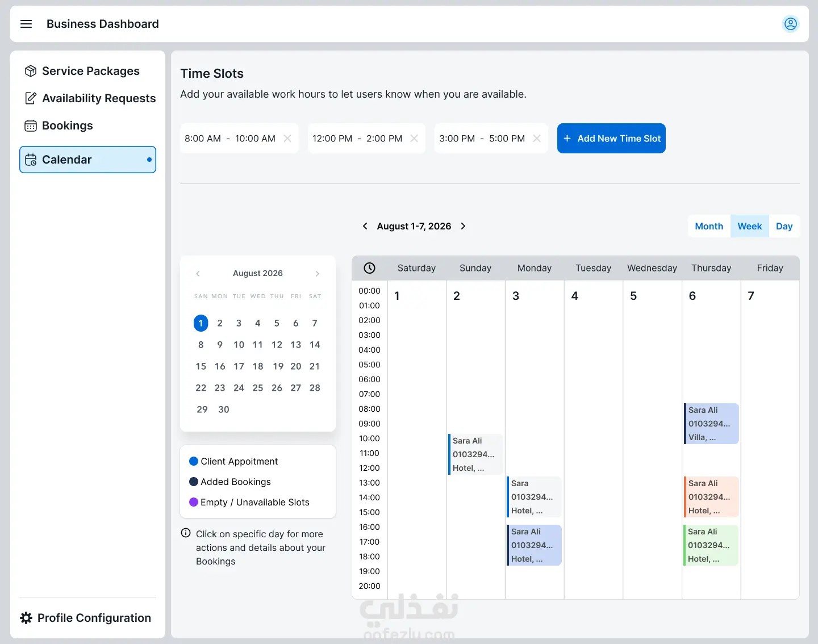Click the Service Packages box icon
This screenshot has width=818, height=644.
click(31, 71)
